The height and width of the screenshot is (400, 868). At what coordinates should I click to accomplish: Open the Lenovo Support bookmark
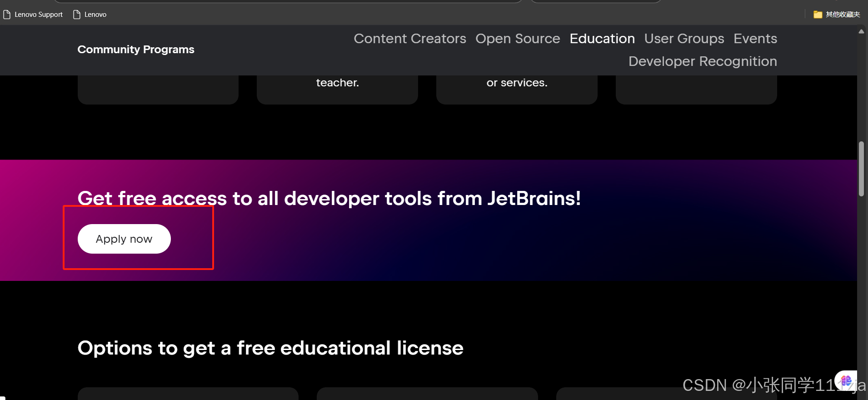[33, 15]
